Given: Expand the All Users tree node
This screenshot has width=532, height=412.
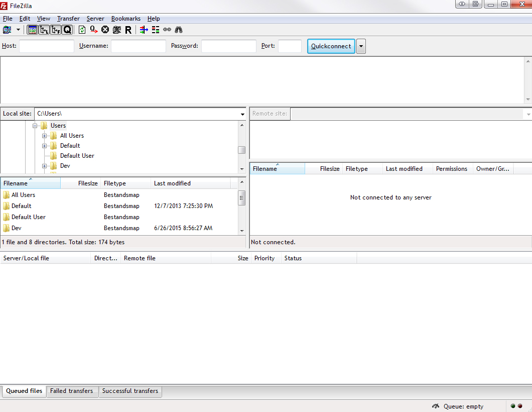Looking at the screenshot, I should pyautogui.click(x=45, y=136).
